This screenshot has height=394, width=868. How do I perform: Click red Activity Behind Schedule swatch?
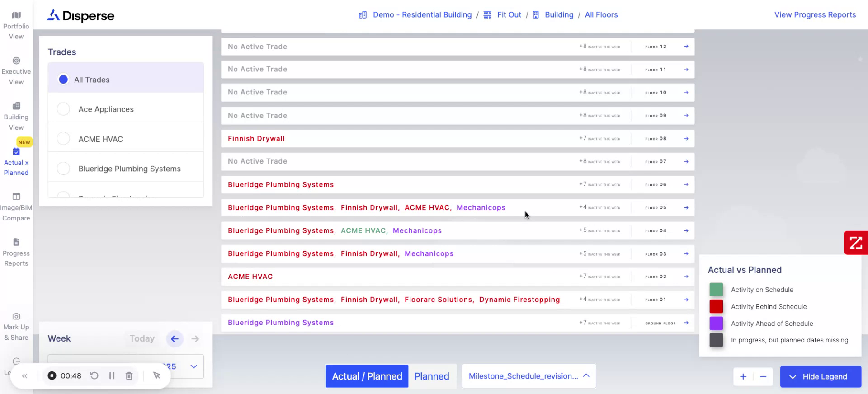tap(716, 306)
